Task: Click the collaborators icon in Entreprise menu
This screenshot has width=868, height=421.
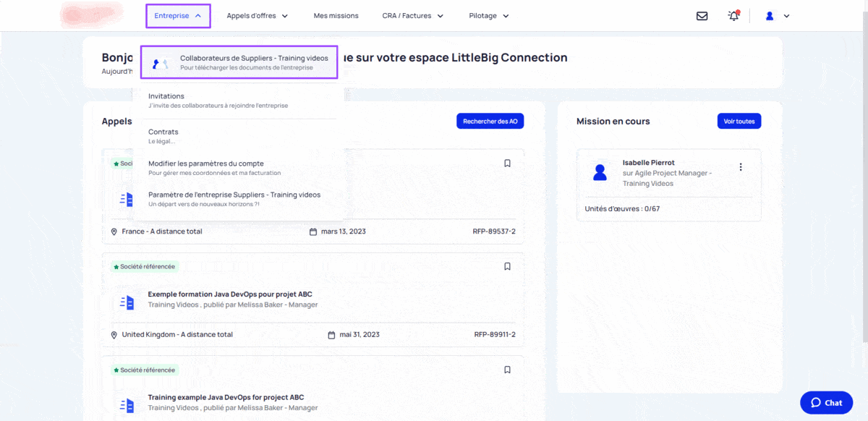Action: 160,64
